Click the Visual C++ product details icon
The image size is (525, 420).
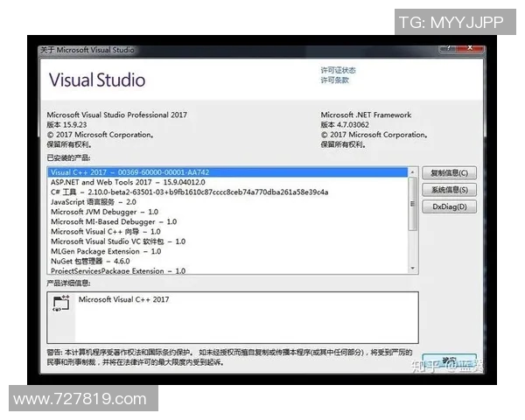click(61, 304)
